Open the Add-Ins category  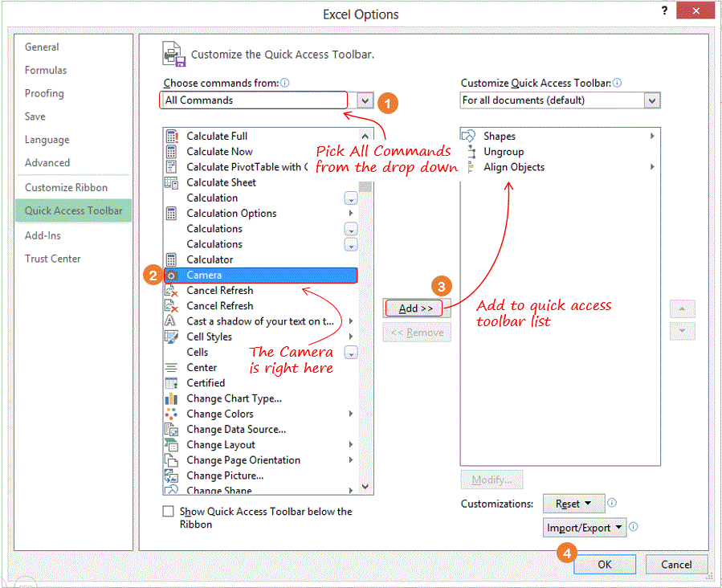tap(43, 235)
